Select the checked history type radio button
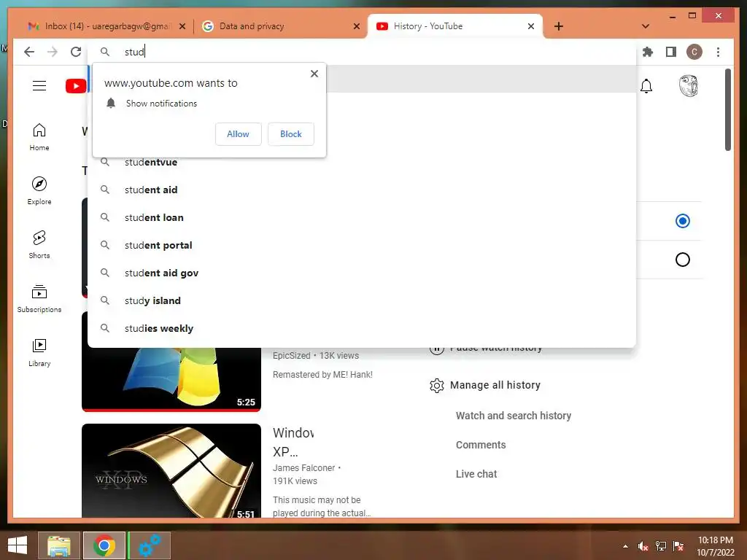The width and height of the screenshot is (747, 560). point(682,221)
